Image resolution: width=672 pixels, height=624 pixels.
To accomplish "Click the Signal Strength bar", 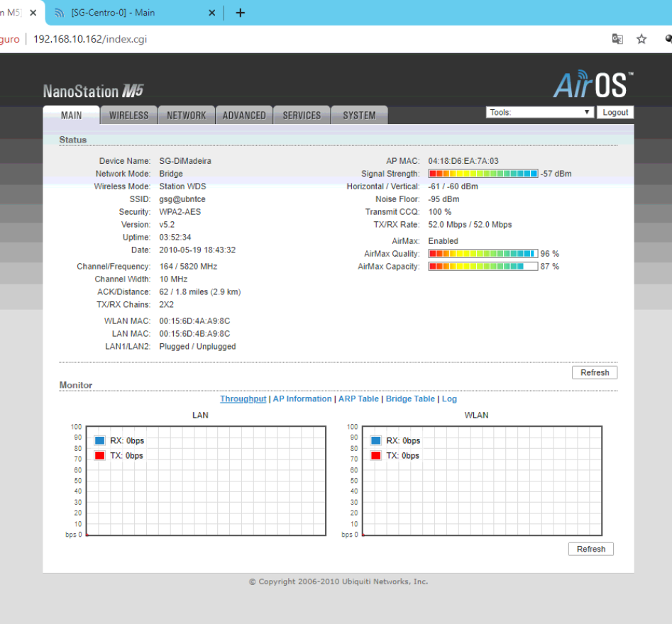I will coord(483,174).
